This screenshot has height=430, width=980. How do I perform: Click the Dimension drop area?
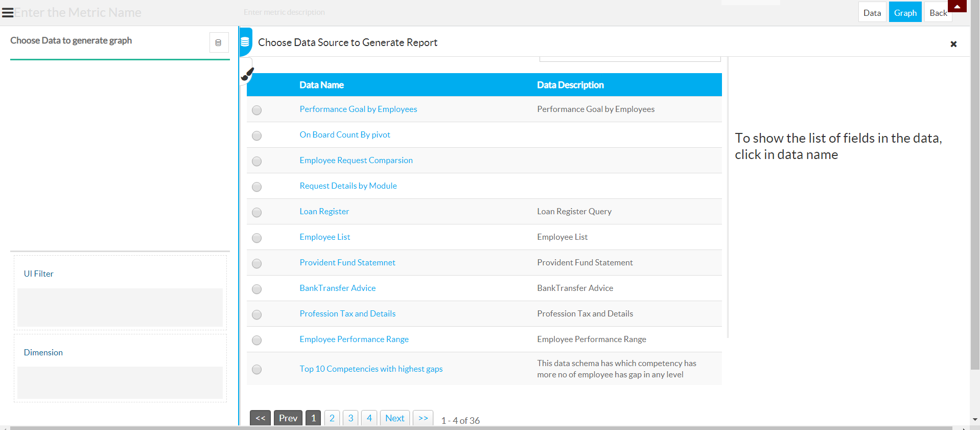coord(120,382)
